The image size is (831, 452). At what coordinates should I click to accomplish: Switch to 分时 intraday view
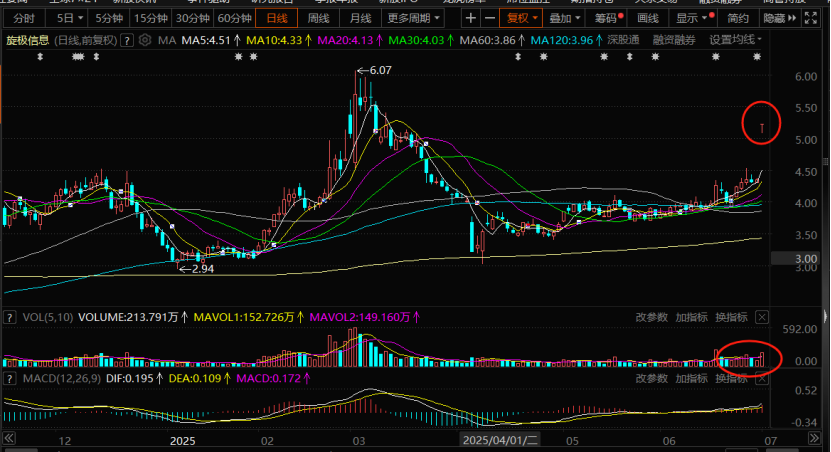point(24,19)
